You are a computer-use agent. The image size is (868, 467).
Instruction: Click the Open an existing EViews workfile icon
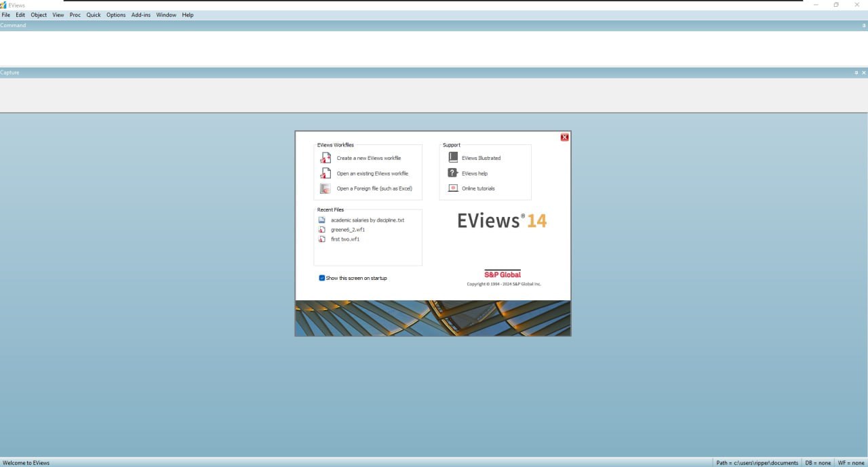[325, 174]
